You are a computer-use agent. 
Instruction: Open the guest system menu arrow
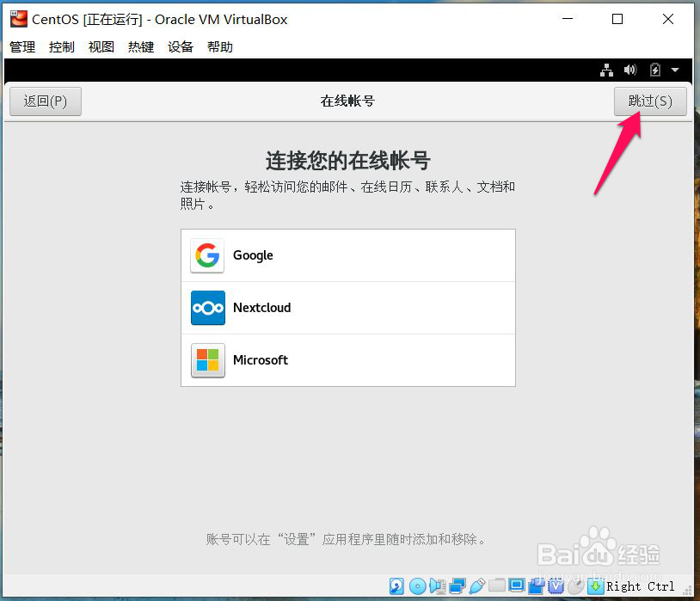pyautogui.click(x=675, y=71)
